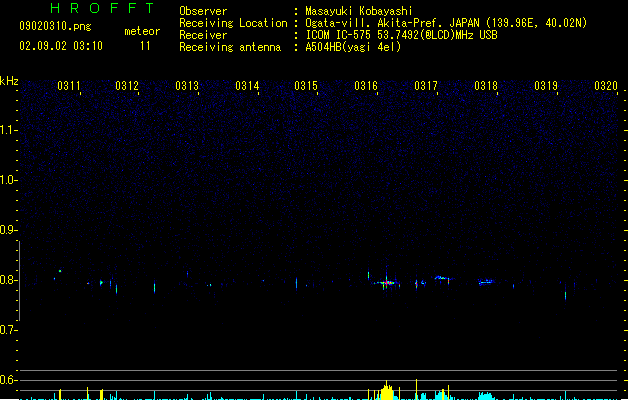Screen dimensions: 629x400
Task: Click the Observer field label
Action: [x=203, y=11]
